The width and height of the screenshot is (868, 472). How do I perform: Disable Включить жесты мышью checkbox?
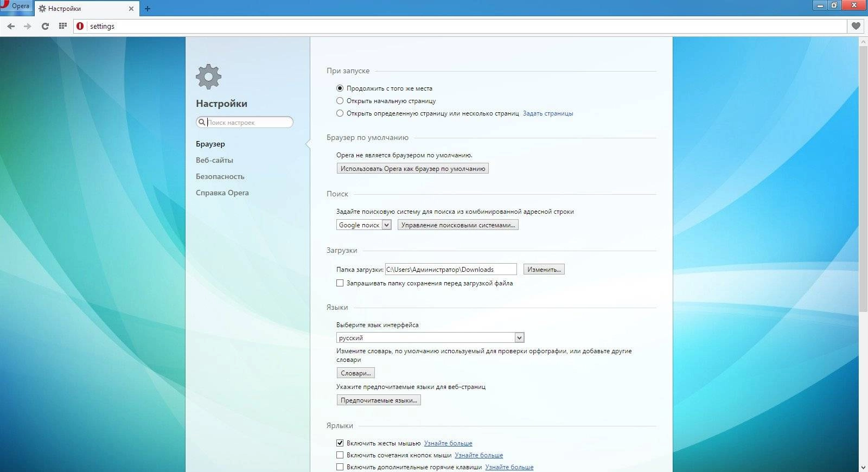(340, 443)
